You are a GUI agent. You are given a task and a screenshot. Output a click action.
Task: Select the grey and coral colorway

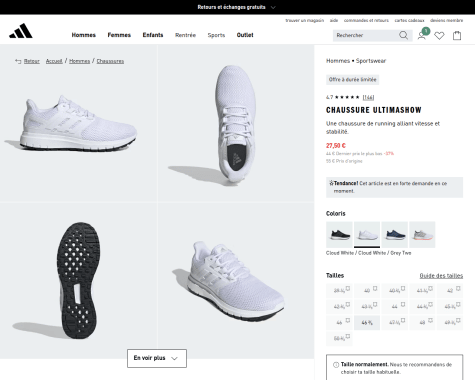pos(422,235)
